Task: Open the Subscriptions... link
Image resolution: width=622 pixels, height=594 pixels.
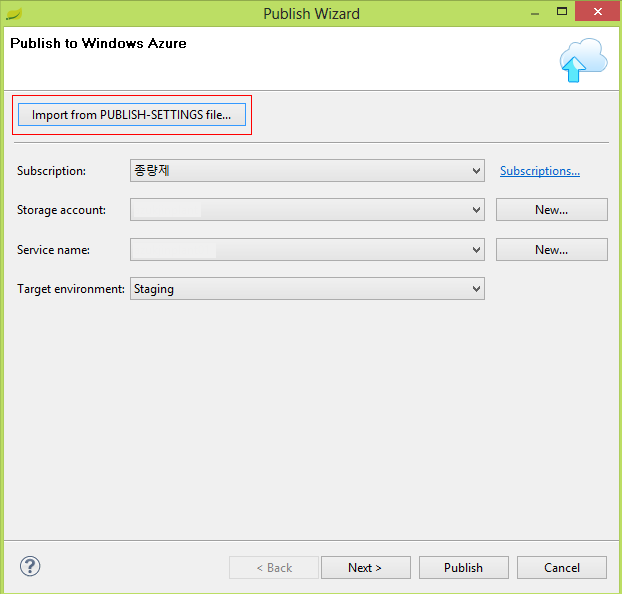Action: tap(539, 171)
